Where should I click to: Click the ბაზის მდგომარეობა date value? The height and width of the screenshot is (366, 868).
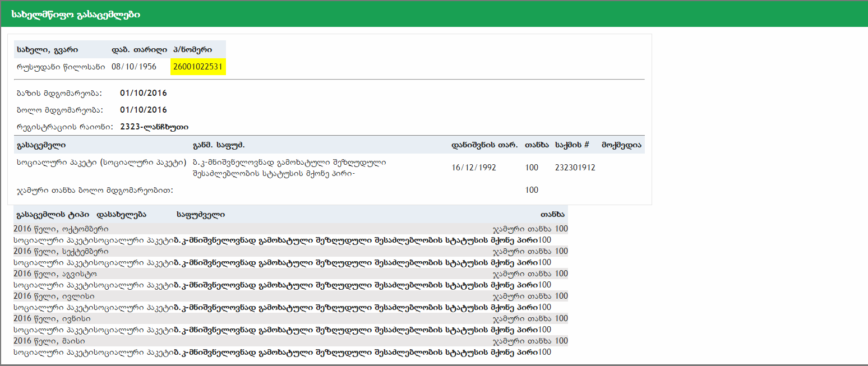144,93
